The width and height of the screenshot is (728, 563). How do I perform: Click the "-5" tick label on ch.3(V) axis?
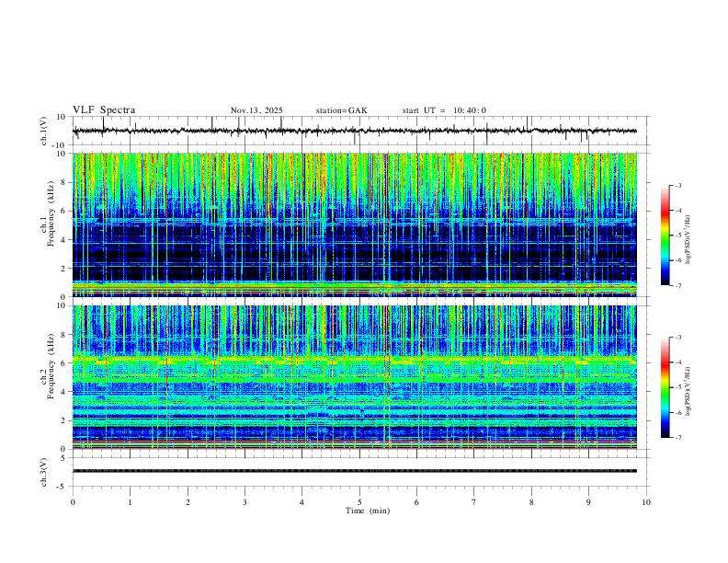pos(63,487)
